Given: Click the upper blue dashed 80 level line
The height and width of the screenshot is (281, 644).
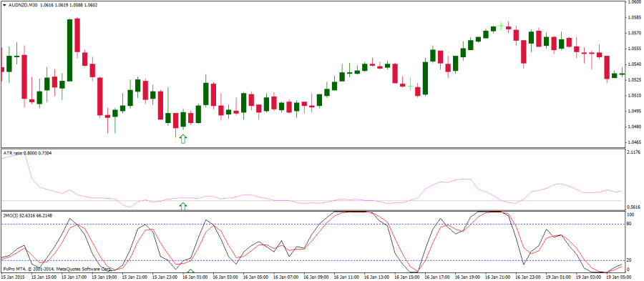Looking at the screenshot, I should tap(312, 224).
